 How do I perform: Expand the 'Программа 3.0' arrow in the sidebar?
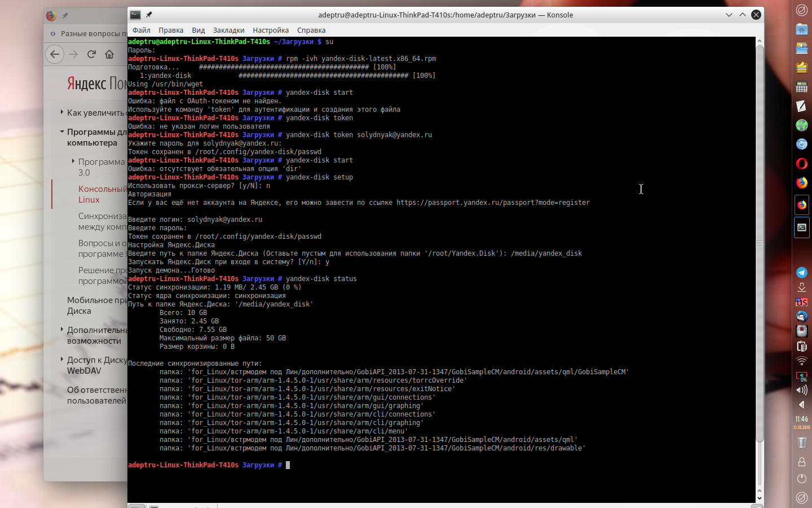pyautogui.click(x=73, y=161)
